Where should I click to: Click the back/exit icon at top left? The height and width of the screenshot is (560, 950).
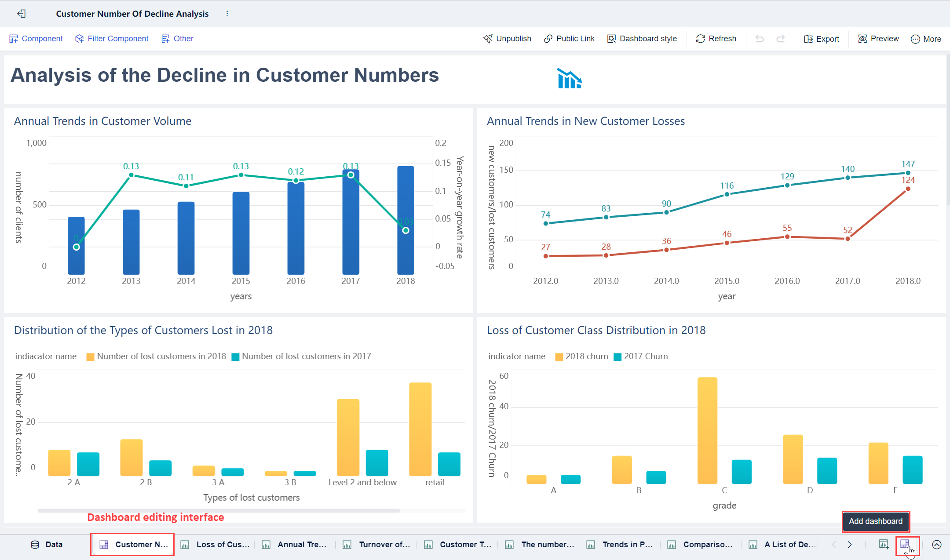pos(21,14)
